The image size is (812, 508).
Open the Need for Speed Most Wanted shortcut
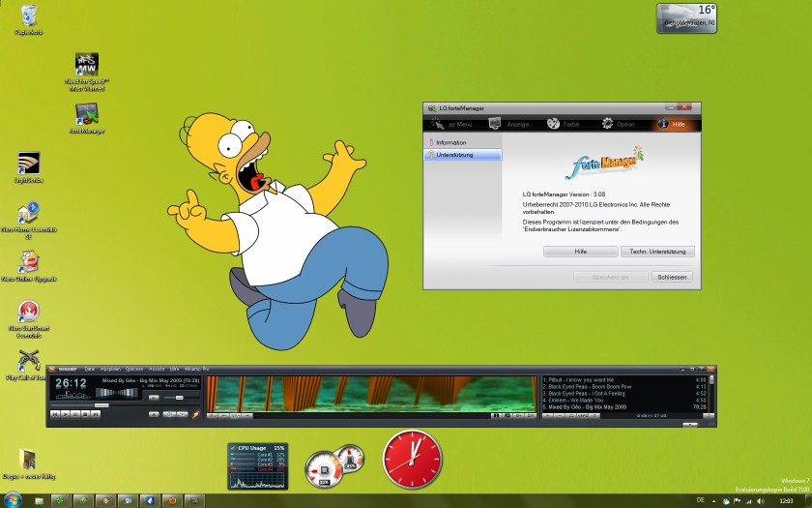click(87, 65)
